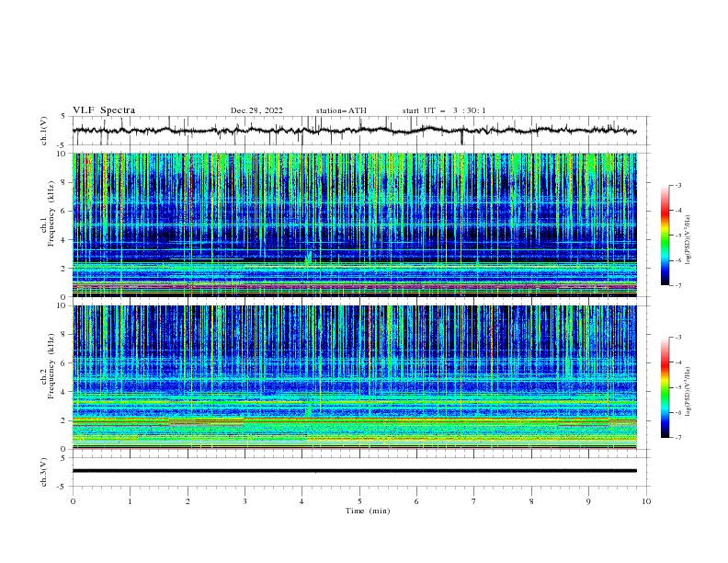Click the ch.3 flat voltage trace
Image resolution: width=728 pixels, height=563 pixels.
point(354,471)
